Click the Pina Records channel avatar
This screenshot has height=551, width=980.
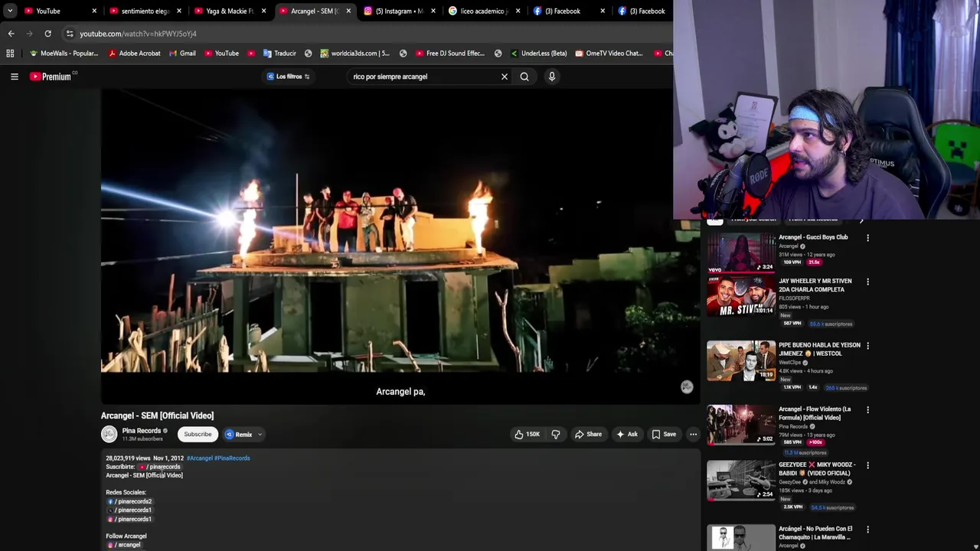pyautogui.click(x=109, y=434)
